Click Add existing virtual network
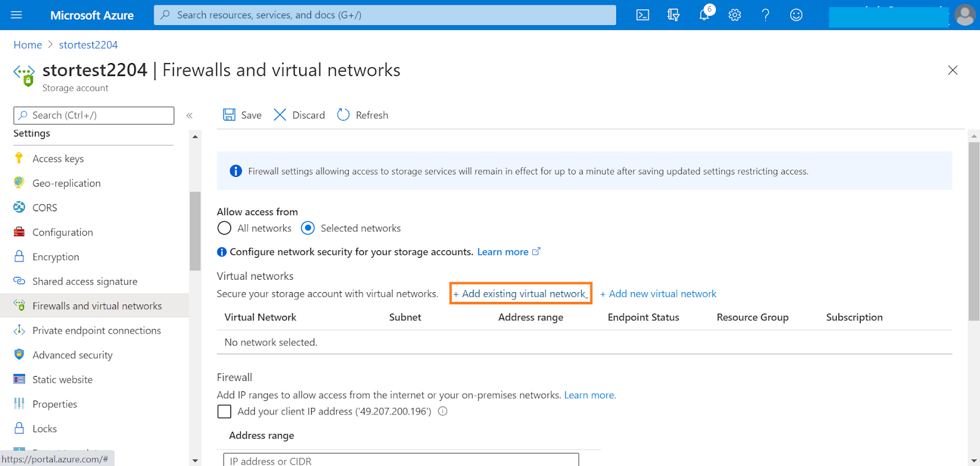This screenshot has width=980, height=466. click(521, 294)
